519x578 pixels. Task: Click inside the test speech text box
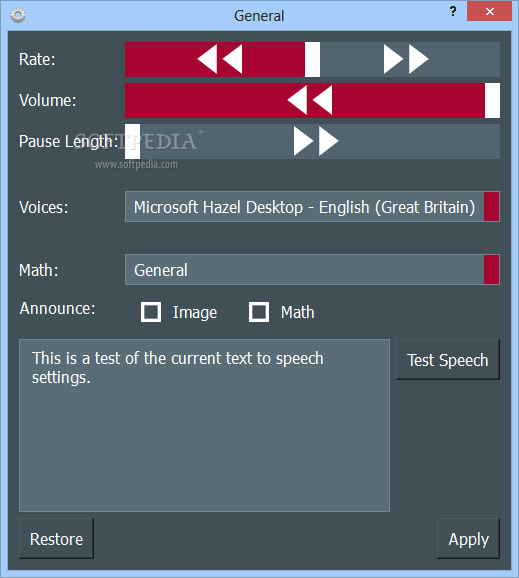coord(205,425)
